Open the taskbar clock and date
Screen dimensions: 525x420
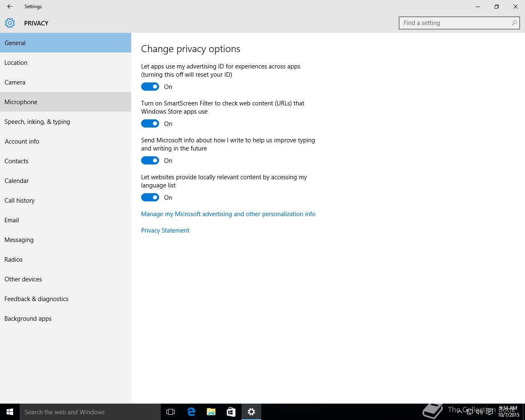[509, 412]
